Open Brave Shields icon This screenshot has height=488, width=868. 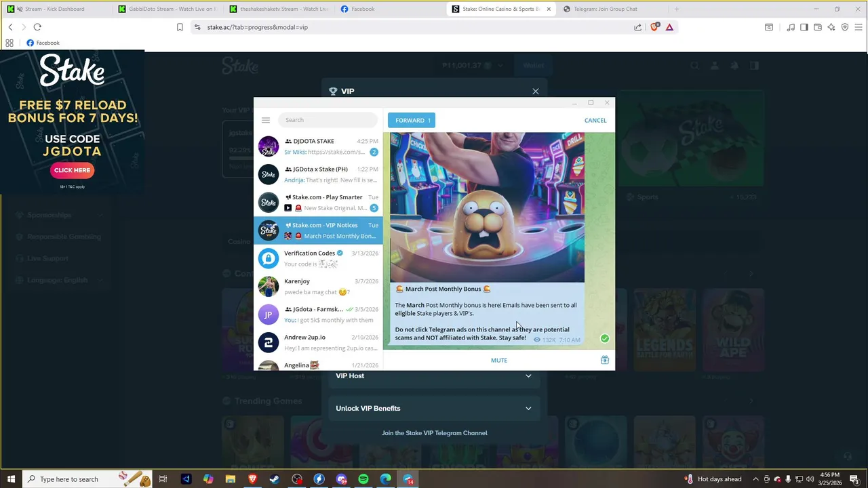(x=654, y=27)
